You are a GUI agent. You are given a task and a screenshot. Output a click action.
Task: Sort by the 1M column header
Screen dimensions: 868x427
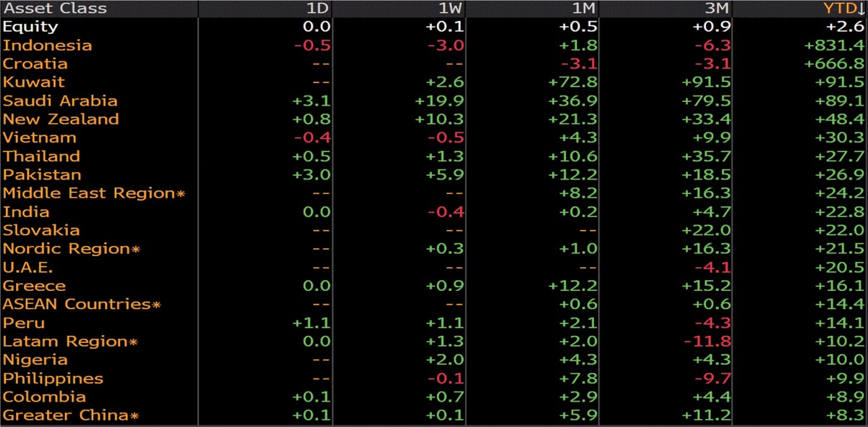(x=584, y=9)
